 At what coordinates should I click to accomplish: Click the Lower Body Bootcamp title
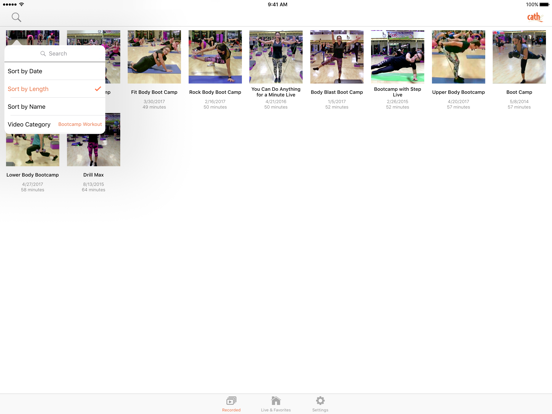click(x=32, y=175)
